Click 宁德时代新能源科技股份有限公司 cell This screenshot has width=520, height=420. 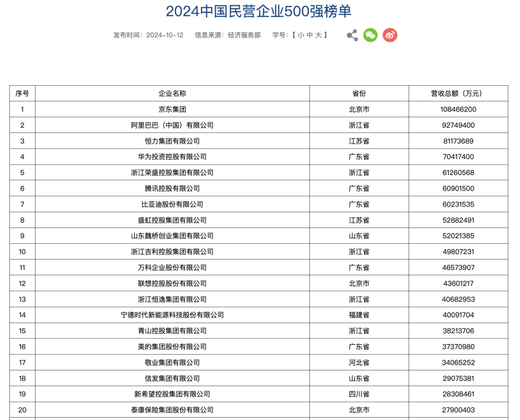(x=172, y=315)
